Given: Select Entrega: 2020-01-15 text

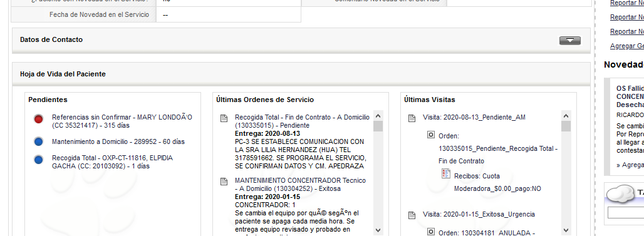Looking at the screenshot, I should click(x=267, y=197).
